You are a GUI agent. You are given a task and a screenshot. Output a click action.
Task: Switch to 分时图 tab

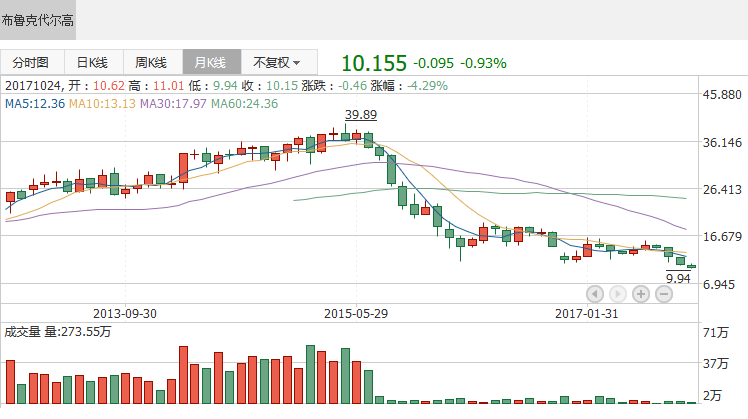coord(32,63)
